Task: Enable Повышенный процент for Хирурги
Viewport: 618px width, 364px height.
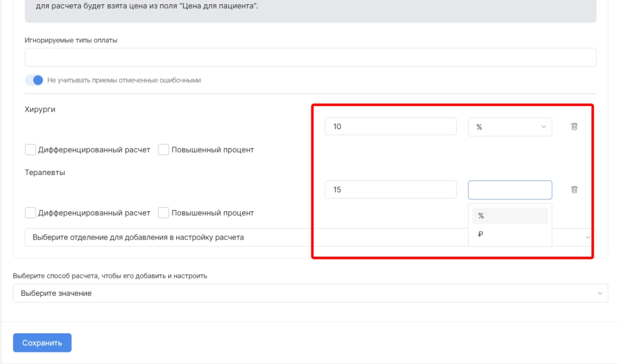Action: pyautogui.click(x=163, y=150)
